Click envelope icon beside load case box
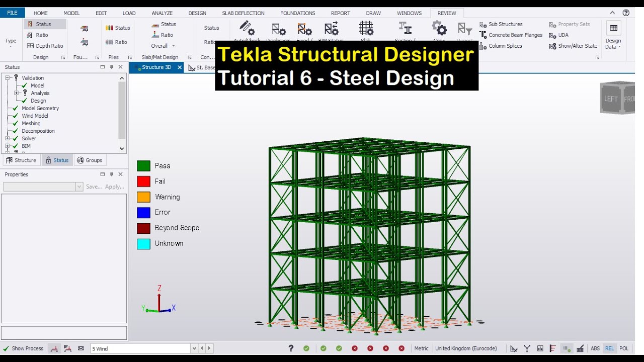644x362 pixels. click(81, 348)
